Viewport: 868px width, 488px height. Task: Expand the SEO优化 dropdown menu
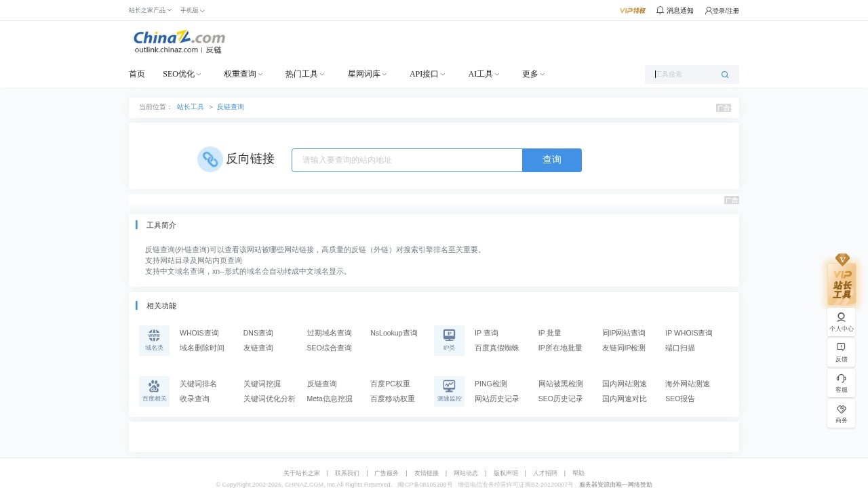(x=178, y=74)
